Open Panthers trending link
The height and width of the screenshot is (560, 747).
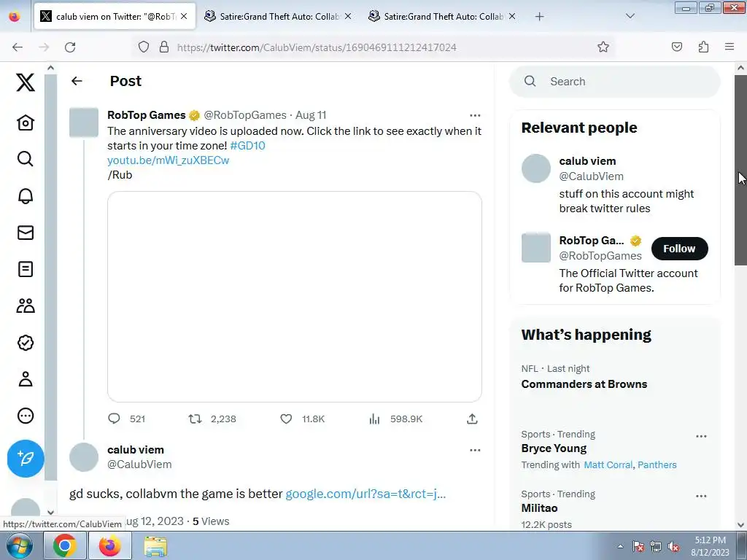point(657,464)
